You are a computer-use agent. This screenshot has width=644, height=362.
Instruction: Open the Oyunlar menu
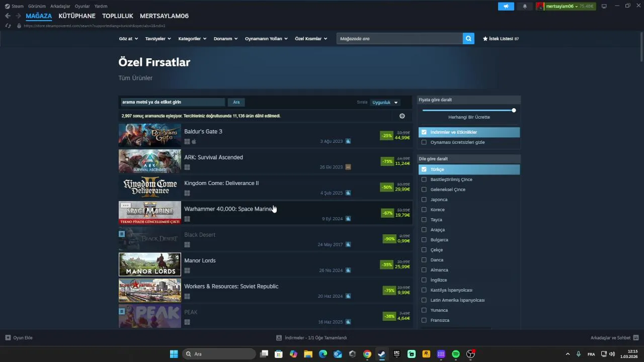[82, 6]
